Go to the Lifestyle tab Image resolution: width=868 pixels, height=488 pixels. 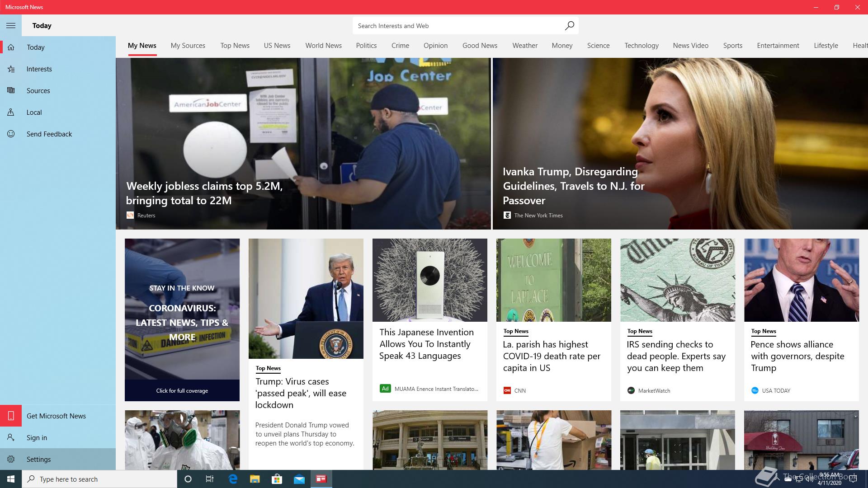[x=826, y=46]
